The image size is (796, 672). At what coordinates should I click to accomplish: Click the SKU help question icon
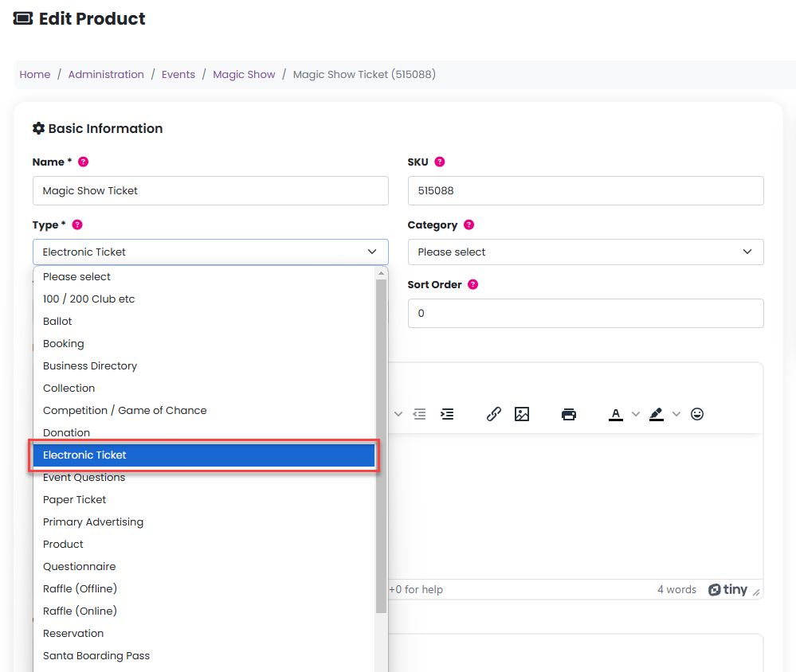coord(440,162)
